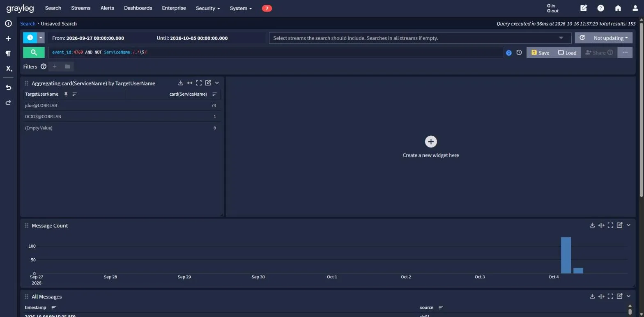Toggle pin on the TargetUserName column
The height and width of the screenshot is (317, 644).
pos(66,94)
